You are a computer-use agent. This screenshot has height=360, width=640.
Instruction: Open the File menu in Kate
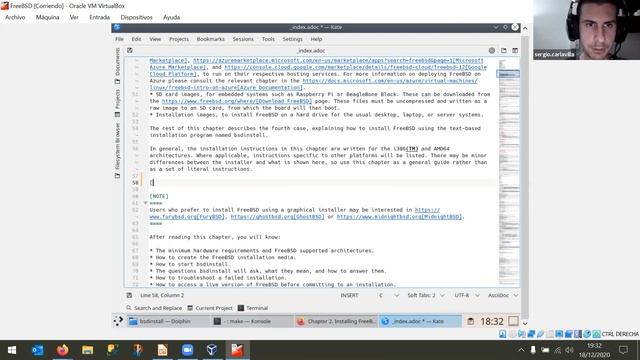[119, 39]
